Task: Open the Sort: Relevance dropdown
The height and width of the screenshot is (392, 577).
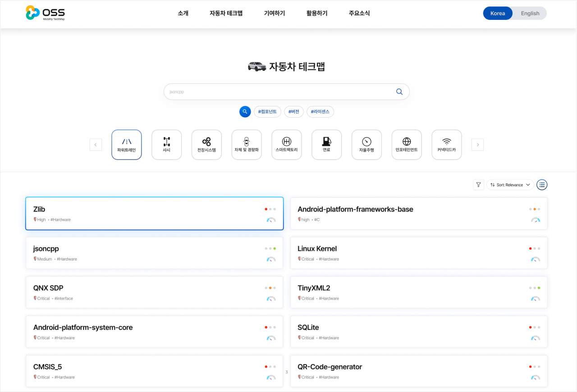Action: point(510,185)
